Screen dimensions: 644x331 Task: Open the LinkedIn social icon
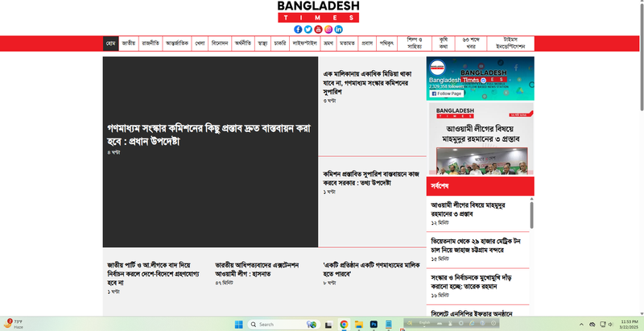pos(338,30)
